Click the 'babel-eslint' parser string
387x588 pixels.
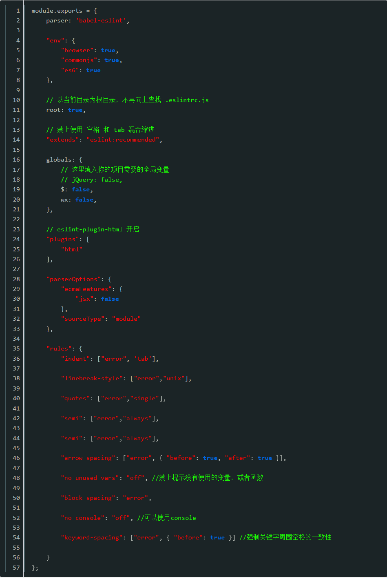click(x=101, y=20)
